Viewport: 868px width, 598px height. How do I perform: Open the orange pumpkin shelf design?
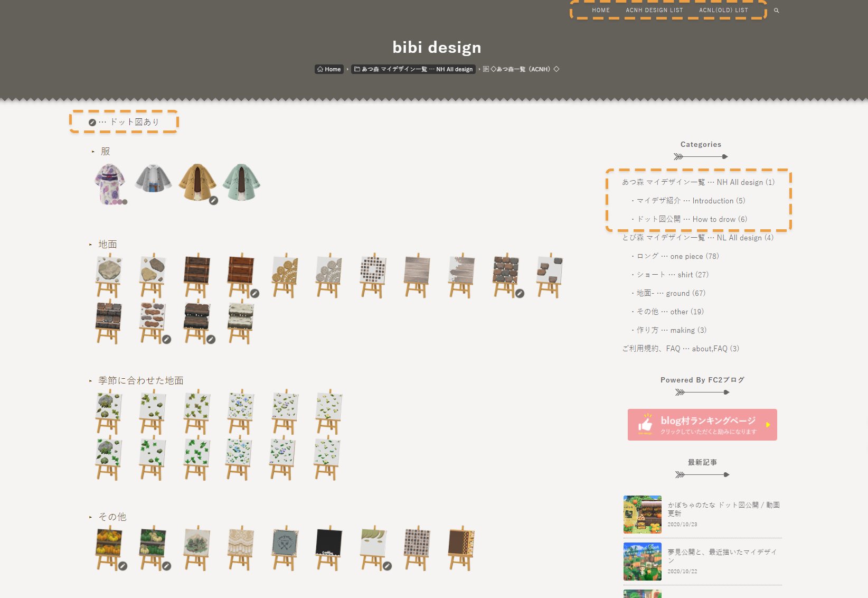tap(109, 548)
